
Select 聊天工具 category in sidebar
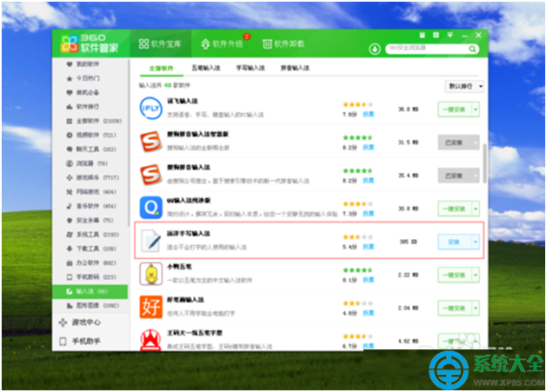[91, 149]
